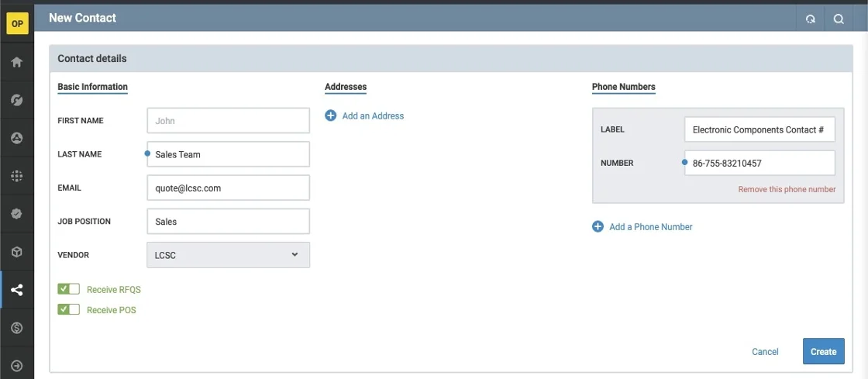Click the First Name input field

228,121
